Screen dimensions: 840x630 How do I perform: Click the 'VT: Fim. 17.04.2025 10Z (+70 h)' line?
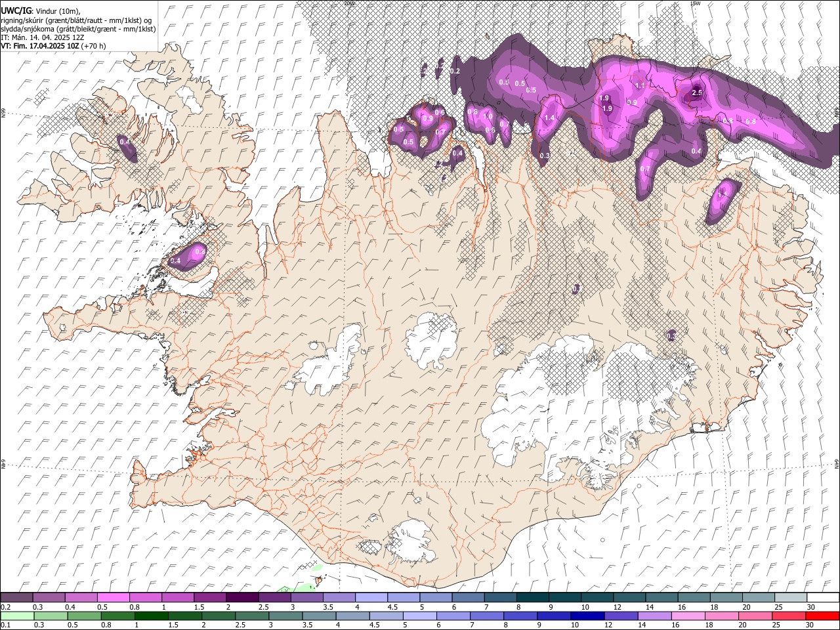coord(53,46)
